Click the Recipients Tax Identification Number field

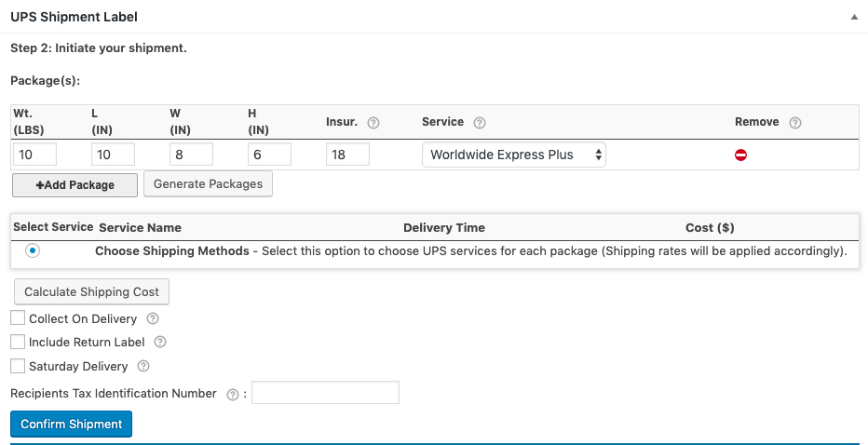[x=326, y=393]
